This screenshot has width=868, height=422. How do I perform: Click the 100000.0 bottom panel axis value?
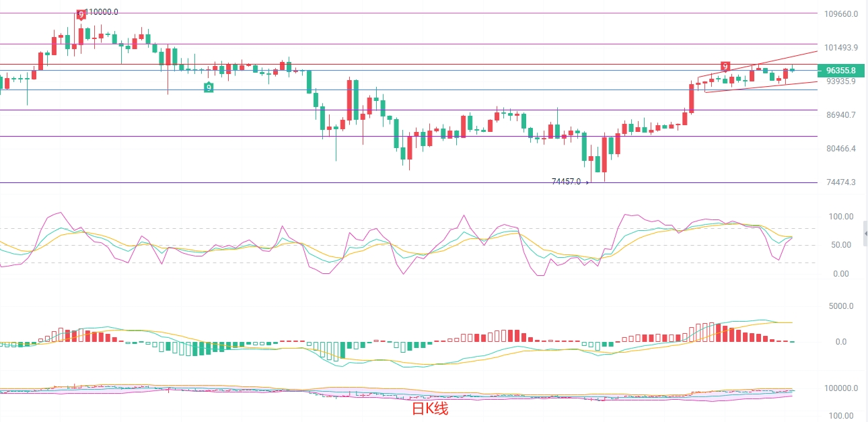click(x=841, y=388)
